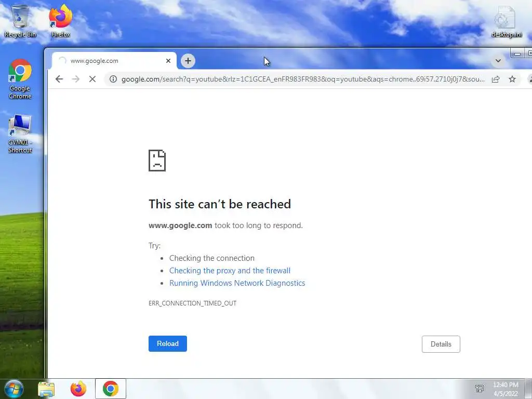Click the forward navigation arrow
This screenshot has height=399, width=532.
(x=76, y=79)
